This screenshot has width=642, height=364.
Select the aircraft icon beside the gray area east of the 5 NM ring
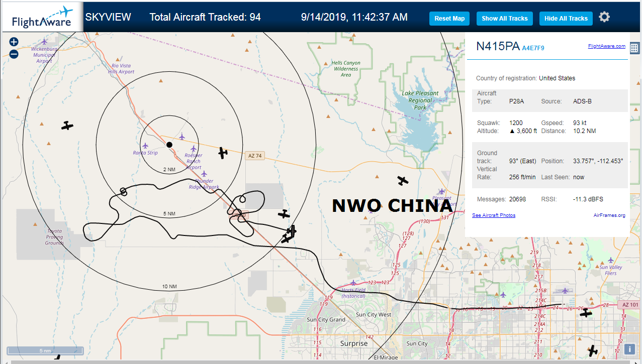(x=285, y=214)
